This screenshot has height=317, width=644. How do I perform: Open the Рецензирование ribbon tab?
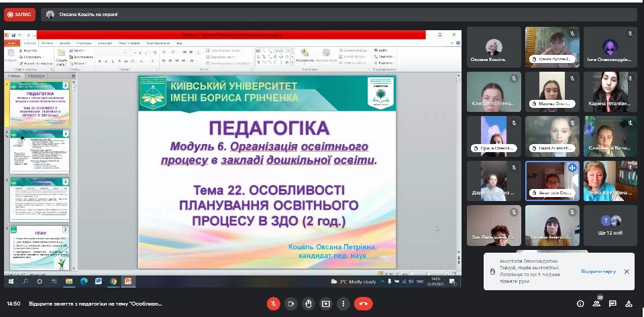tap(158, 43)
